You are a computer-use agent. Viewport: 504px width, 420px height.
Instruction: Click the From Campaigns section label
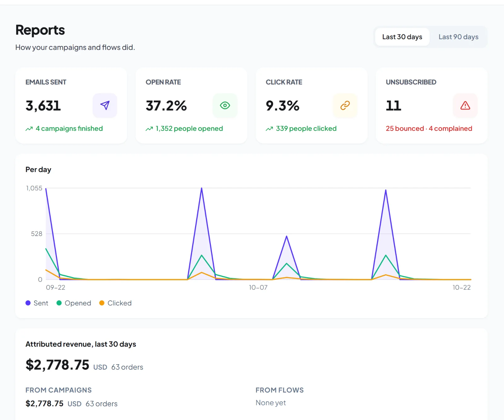pos(59,390)
